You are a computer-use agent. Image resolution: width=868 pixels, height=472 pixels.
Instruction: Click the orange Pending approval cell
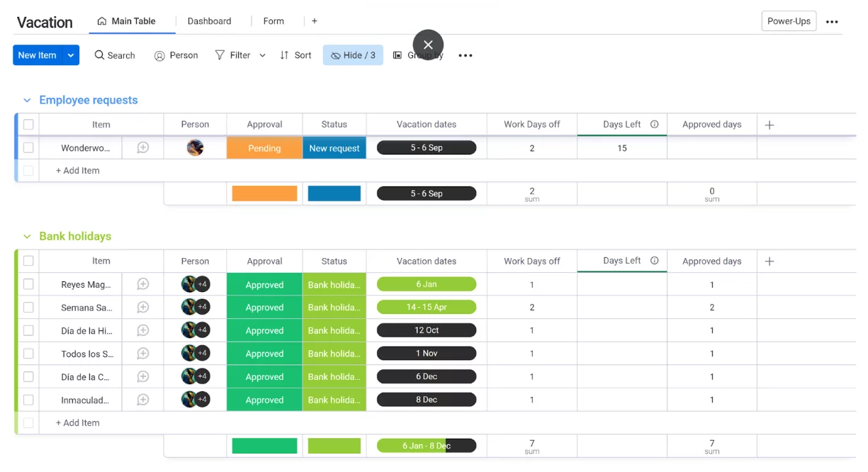click(264, 148)
